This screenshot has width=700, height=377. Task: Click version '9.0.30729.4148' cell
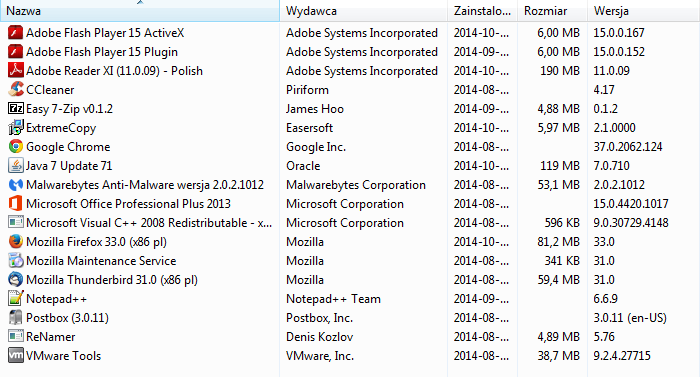point(631,223)
